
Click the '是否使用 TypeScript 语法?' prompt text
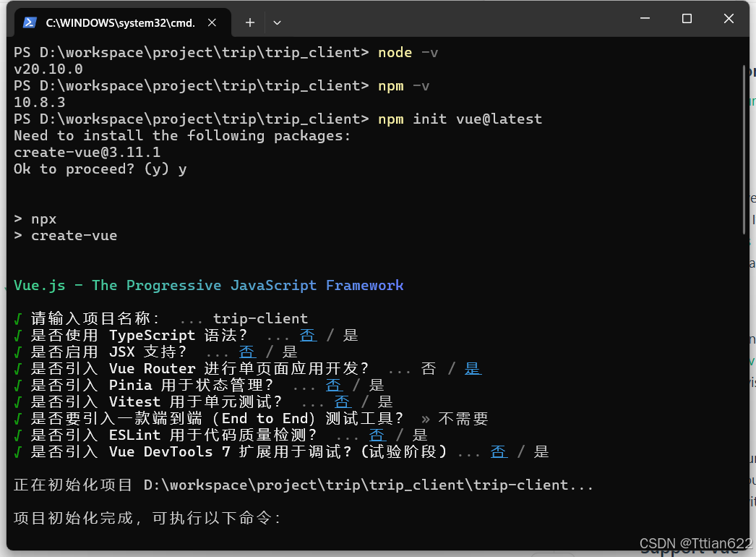139,335
